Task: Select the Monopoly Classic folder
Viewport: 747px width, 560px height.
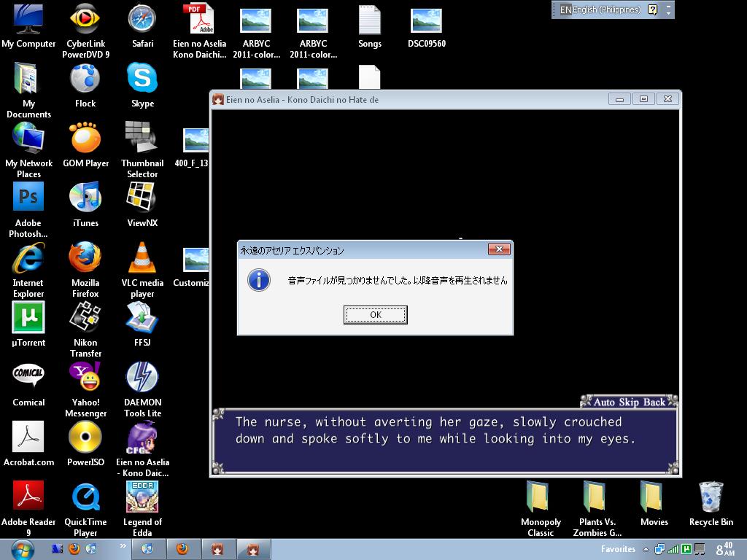Action: coord(541,510)
